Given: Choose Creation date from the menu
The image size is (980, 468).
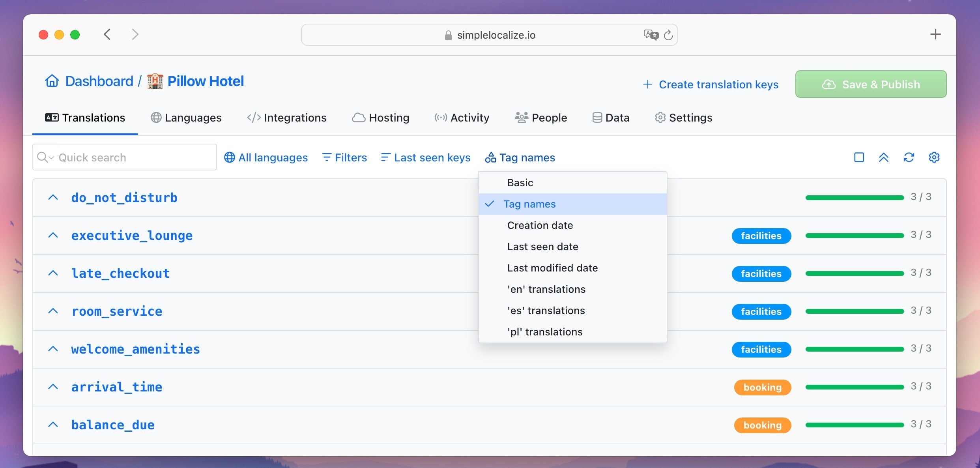Looking at the screenshot, I should pyautogui.click(x=572, y=225).
